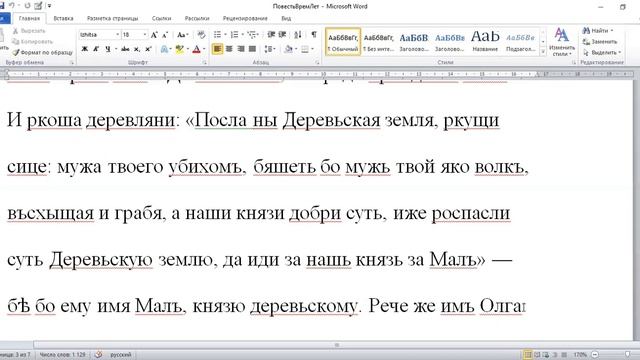Justify the paragraph text
This screenshot has width=640, height=360.
tap(252, 49)
